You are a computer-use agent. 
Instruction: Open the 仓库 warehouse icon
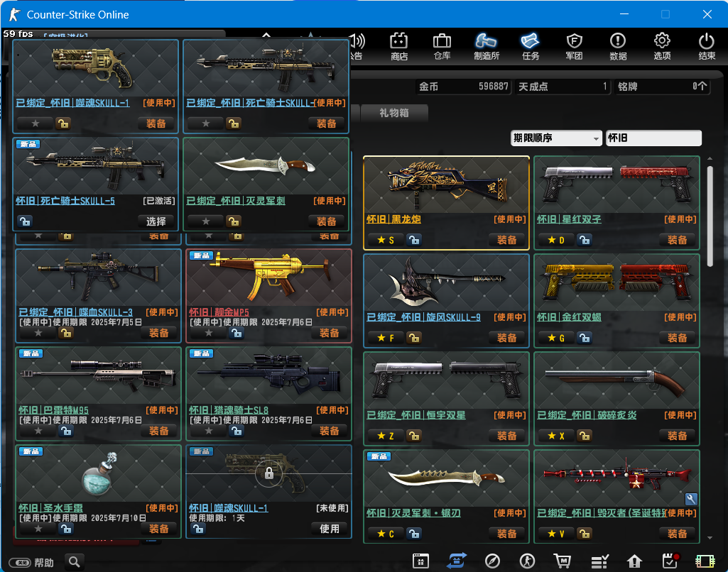(442, 46)
